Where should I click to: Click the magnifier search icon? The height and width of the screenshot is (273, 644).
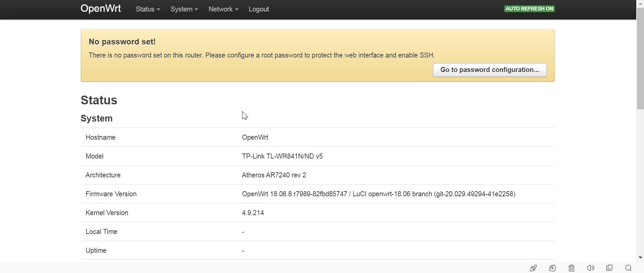pyautogui.click(x=629, y=268)
